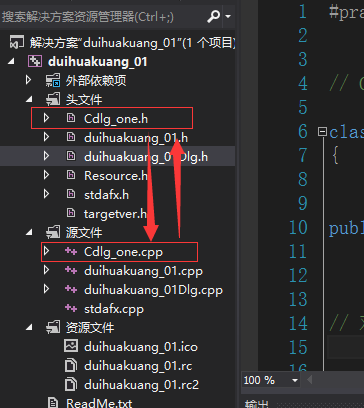Click the 外部依赖项 references icon

pyautogui.click(x=53, y=81)
